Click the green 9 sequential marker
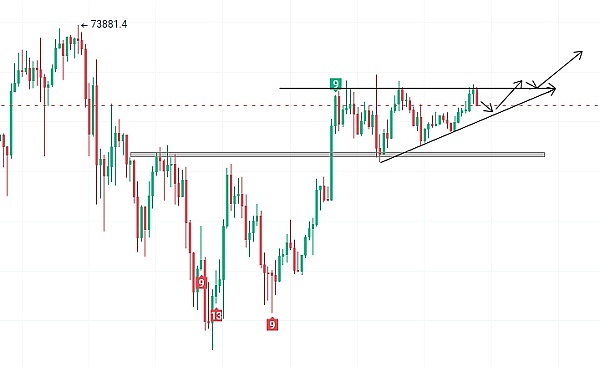Screen dimensions: 600x367 [x=335, y=84]
